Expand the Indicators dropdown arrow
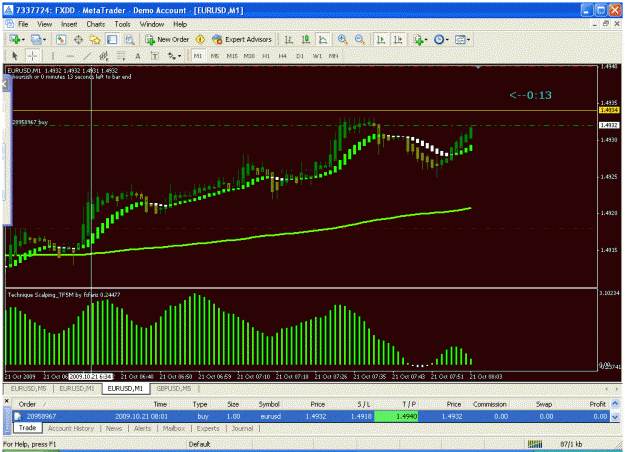This screenshot has width=625, height=452. [x=426, y=40]
